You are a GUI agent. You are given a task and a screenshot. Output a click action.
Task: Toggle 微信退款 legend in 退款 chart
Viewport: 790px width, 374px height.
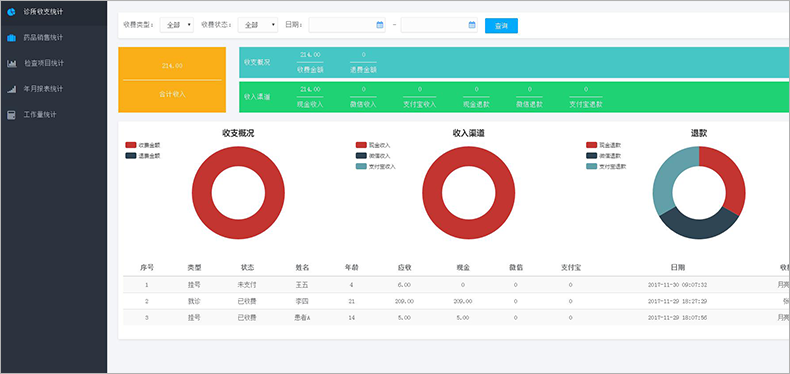(604, 156)
